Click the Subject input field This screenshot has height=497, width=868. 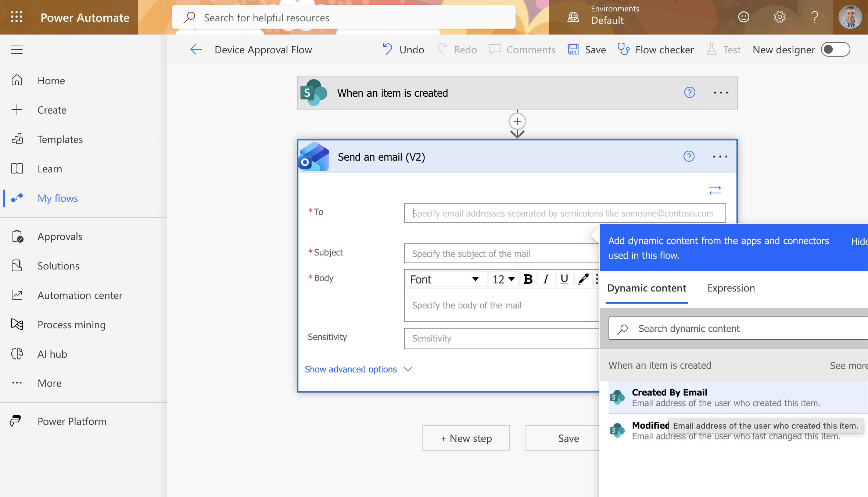click(502, 253)
